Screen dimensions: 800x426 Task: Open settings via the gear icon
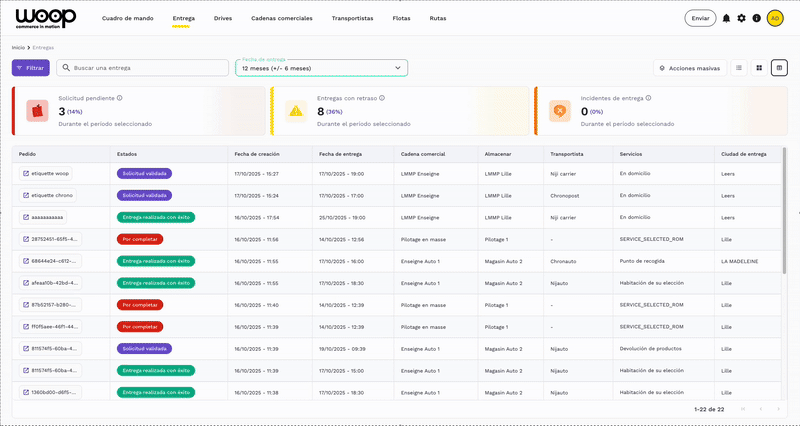tap(741, 18)
